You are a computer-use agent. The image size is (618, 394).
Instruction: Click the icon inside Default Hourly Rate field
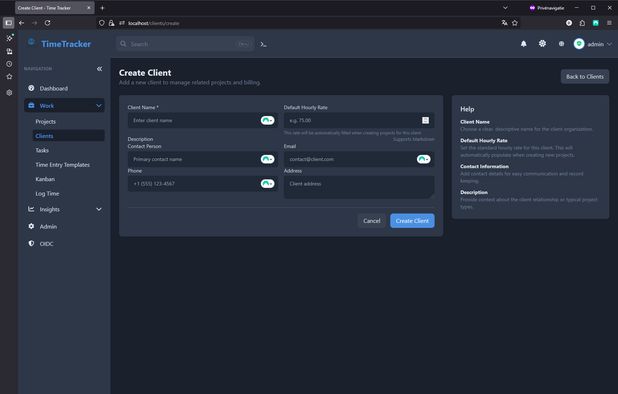pyautogui.click(x=425, y=120)
